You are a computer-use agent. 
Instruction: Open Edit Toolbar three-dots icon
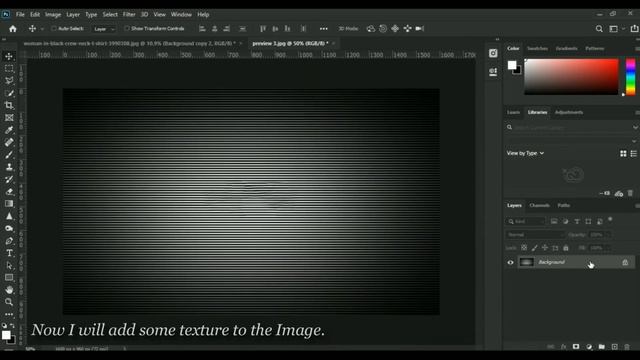coord(9,314)
